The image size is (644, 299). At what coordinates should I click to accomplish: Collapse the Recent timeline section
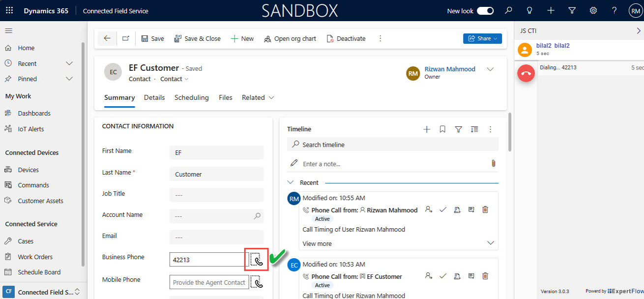click(291, 182)
